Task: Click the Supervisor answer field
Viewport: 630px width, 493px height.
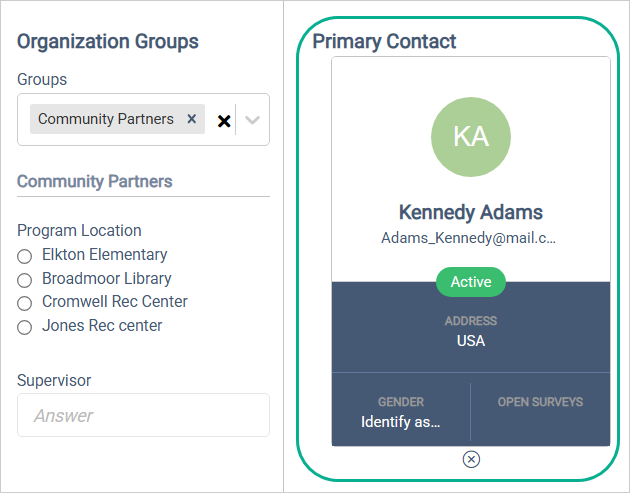Action: click(143, 415)
